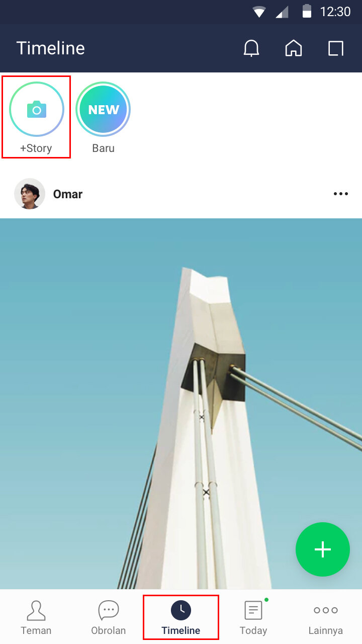Switch to the Obrolan tab
This screenshot has width=362, height=644.
point(109,617)
